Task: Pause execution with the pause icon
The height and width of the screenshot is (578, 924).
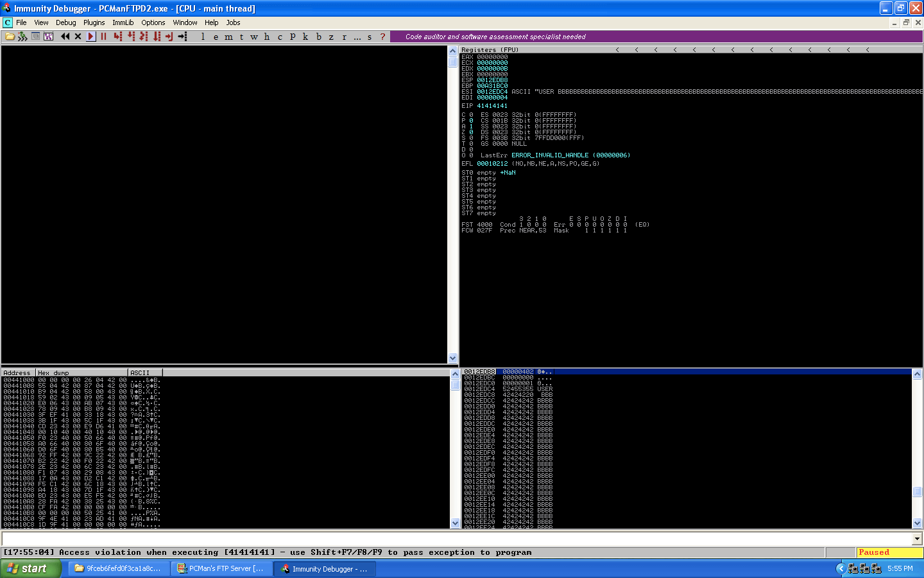Action: click(x=103, y=37)
